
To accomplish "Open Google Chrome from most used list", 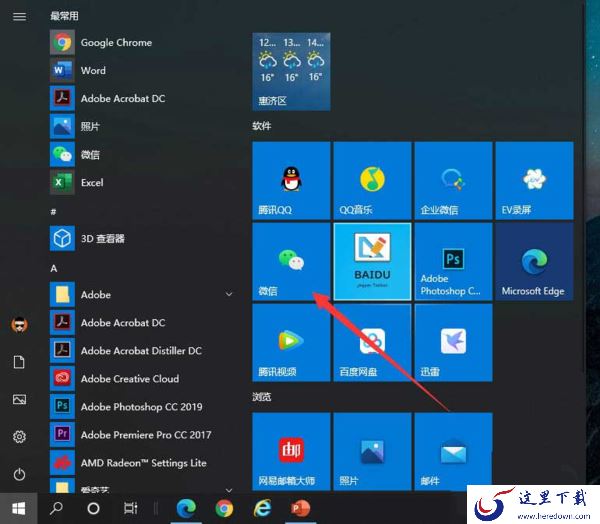I will pos(142,42).
